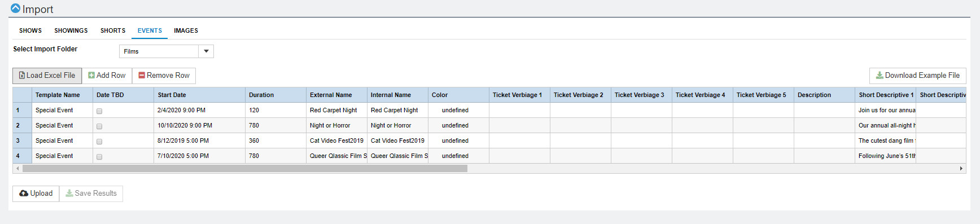
Task: Click the Color column header
Action: point(458,95)
